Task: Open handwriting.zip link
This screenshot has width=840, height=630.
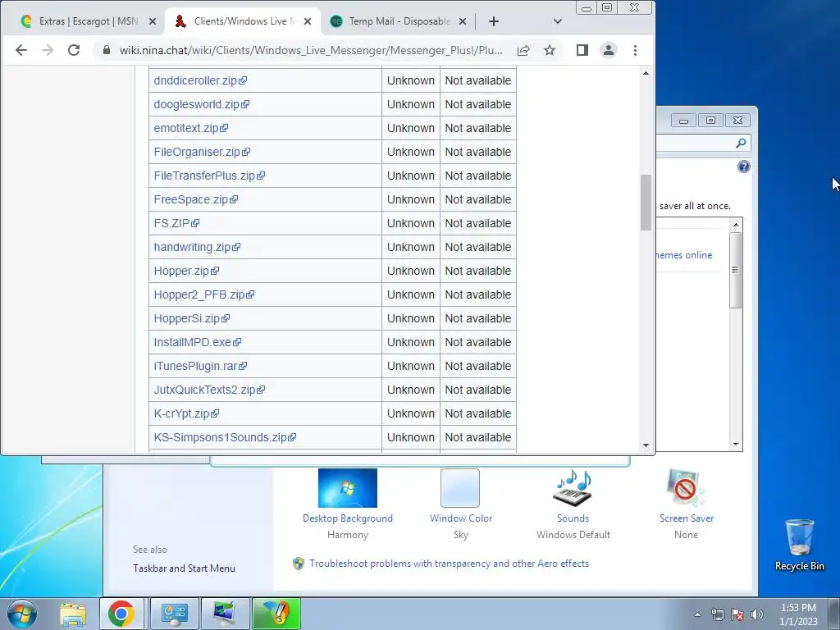Action: (x=197, y=247)
